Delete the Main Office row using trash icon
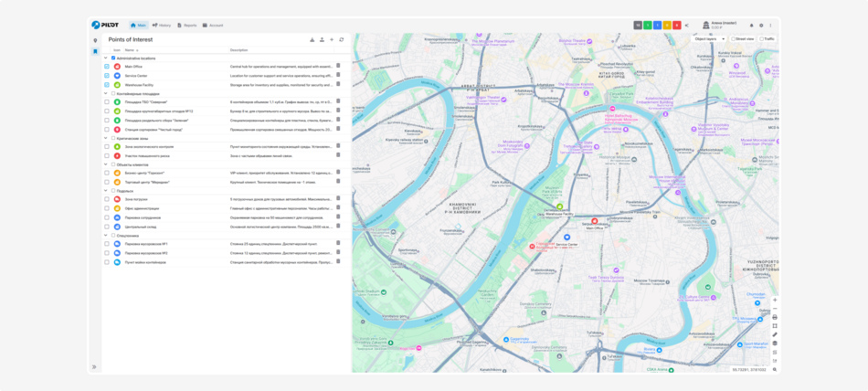Screen dimensions: 868x391 pyautogui.click(x=338, y=66)
